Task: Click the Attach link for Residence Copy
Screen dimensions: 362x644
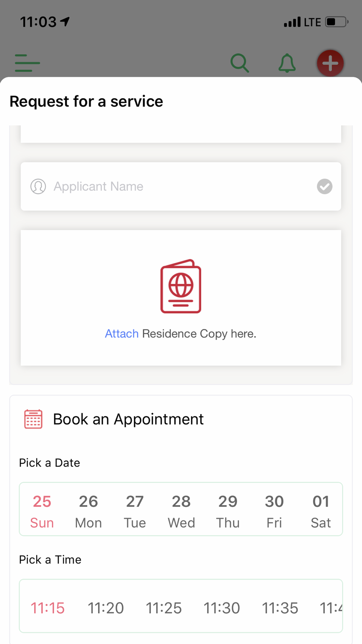Action: [122, 334]
